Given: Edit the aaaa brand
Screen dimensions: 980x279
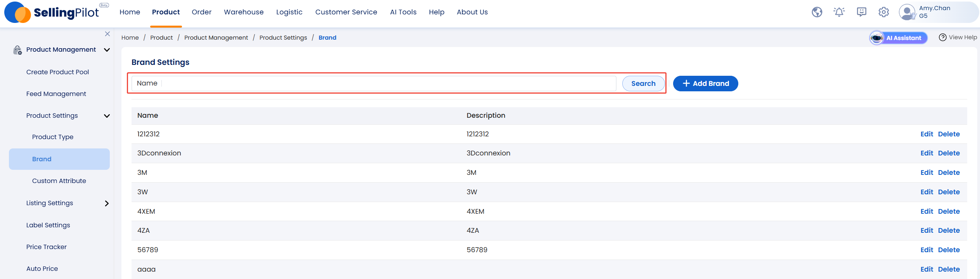Looking at the screenshot, I should [x=927, y=269].
